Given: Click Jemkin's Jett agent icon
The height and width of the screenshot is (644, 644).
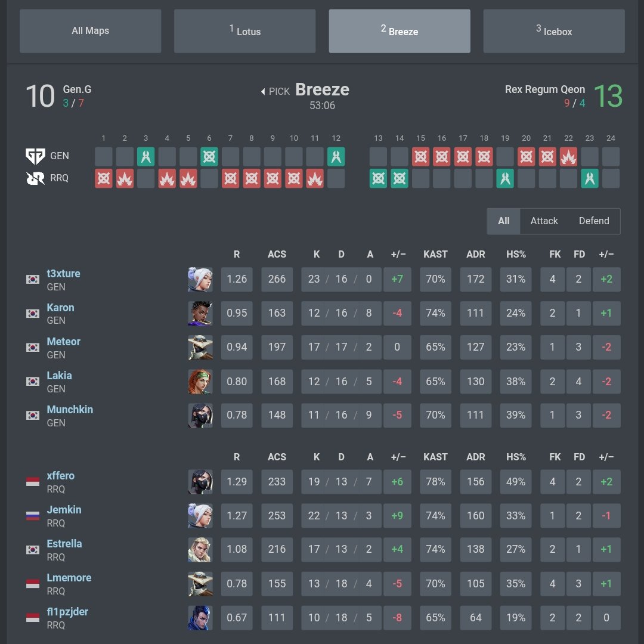Looking at the screenshot, I should 200,515.
